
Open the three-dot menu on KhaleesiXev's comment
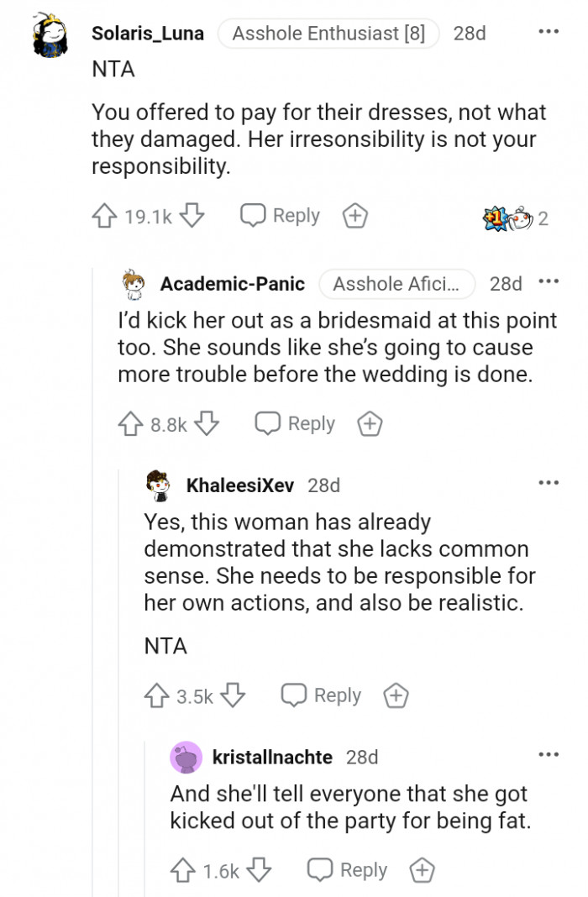548,482
